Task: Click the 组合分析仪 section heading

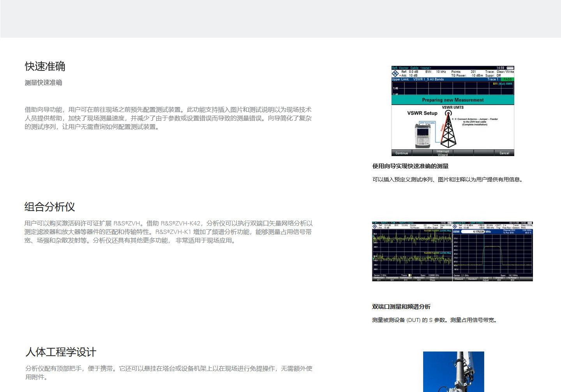Action: click(x=49, y=207)
